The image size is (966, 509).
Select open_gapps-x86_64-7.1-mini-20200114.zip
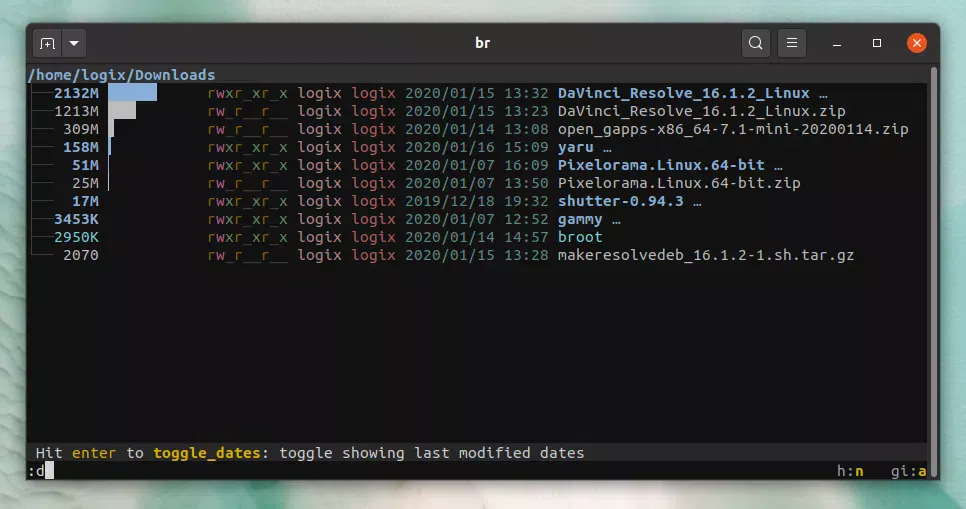tap(733, 129)
